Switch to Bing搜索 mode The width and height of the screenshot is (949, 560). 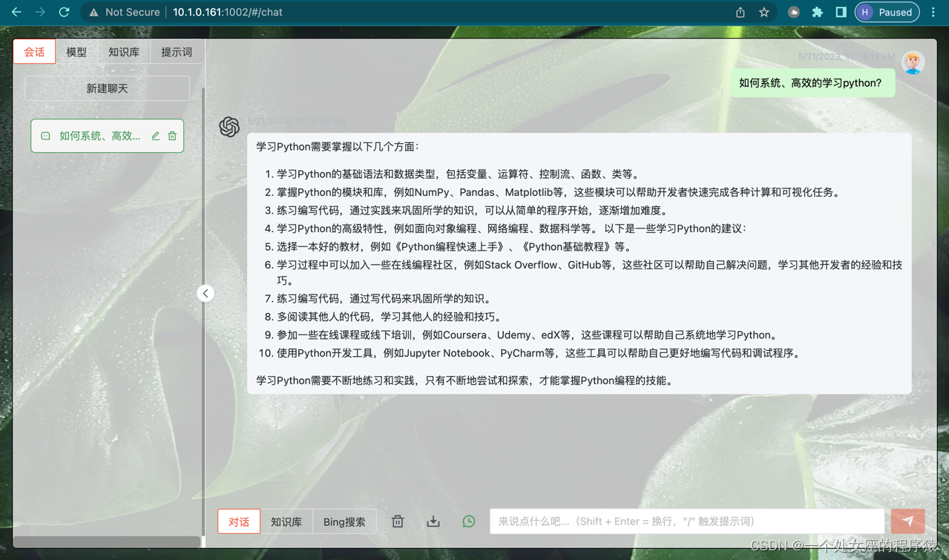344,521
